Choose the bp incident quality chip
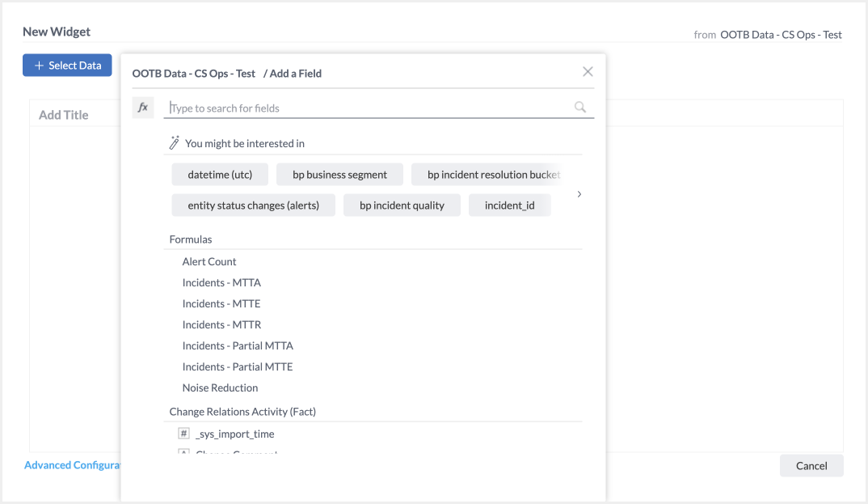The width and height of the screenshot is (868, 504). 402,205
